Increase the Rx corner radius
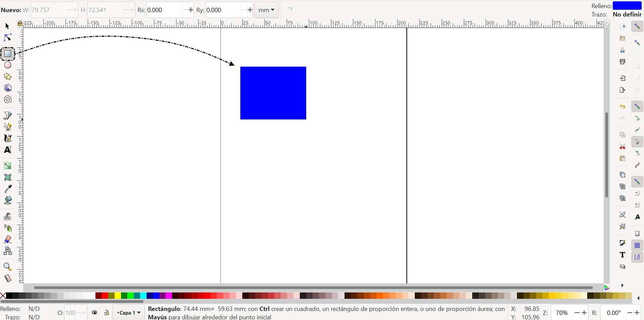Screen dimensions: 644x320 click(191, 10)
